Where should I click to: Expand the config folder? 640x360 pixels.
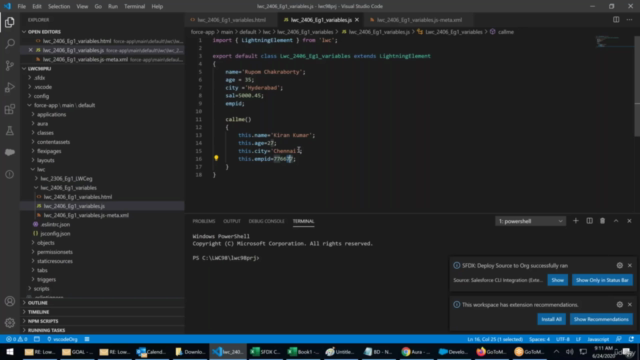coord(41,96)
